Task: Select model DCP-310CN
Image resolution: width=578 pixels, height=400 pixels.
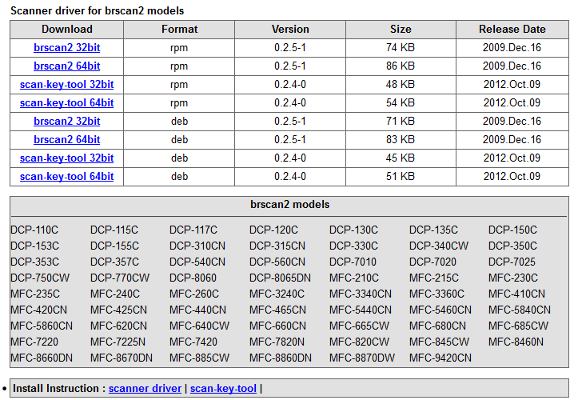Action: 198,246
